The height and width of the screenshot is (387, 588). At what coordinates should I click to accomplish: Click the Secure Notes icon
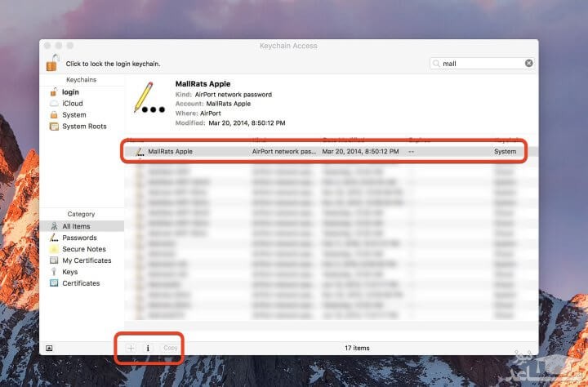coord(54,249)
